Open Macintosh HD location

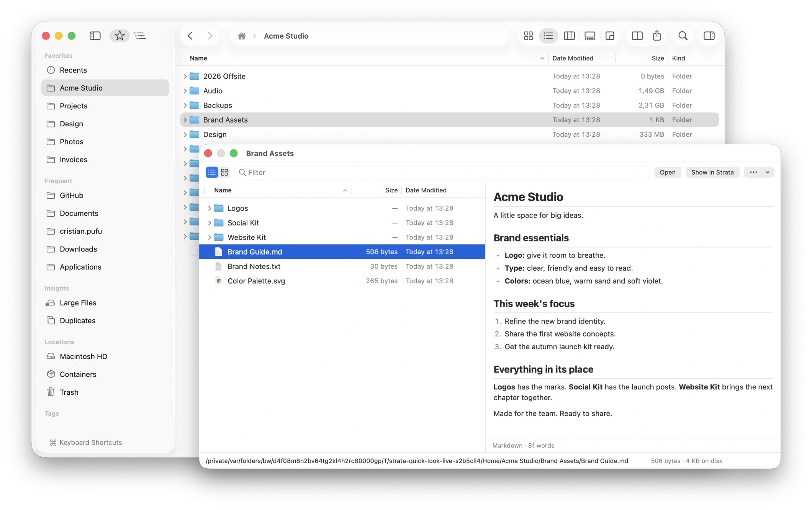click(105, 356)
